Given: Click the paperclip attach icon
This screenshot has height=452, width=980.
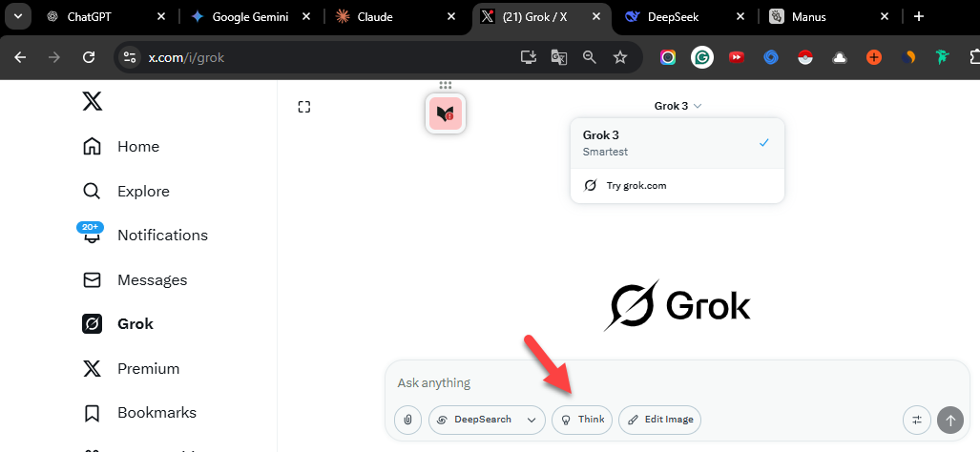Looking at the screenshot, I should click(408, 420).
